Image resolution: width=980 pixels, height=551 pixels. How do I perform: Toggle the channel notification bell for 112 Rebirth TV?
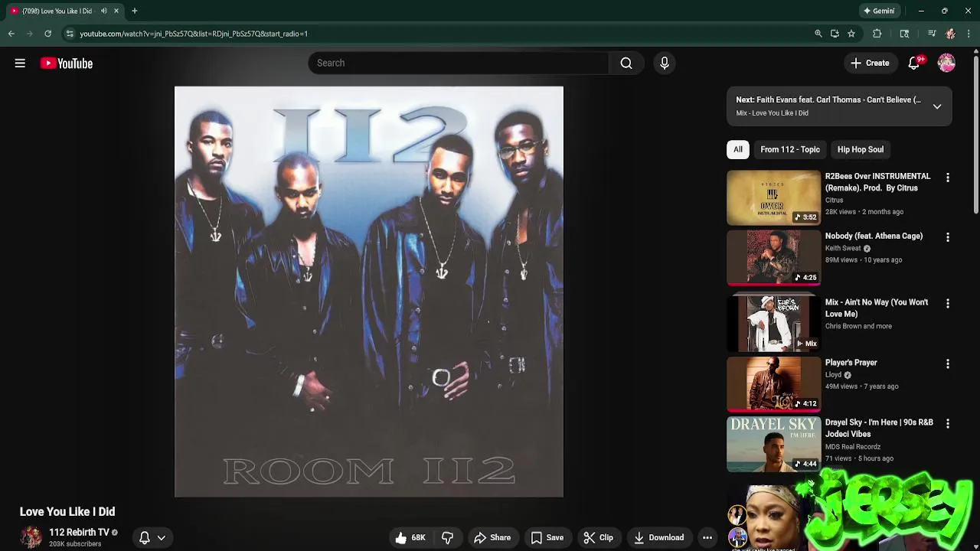tap(144, 537)
